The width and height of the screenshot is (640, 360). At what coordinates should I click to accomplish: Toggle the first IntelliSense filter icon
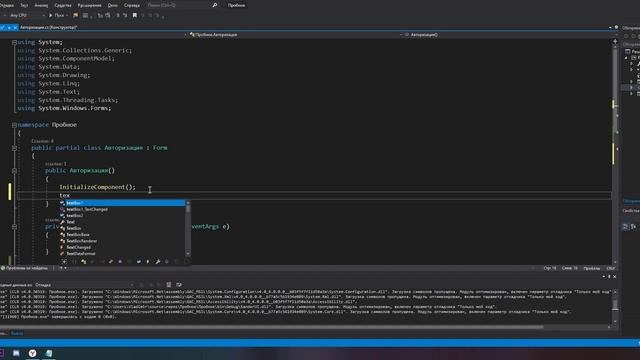click(x=64, y=262)
